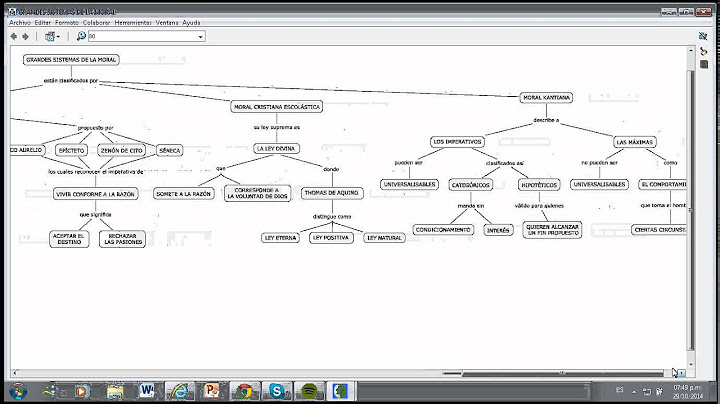
Task: Select the RECHAZAR LAS PASIONES node
Action: click(123, 239)
